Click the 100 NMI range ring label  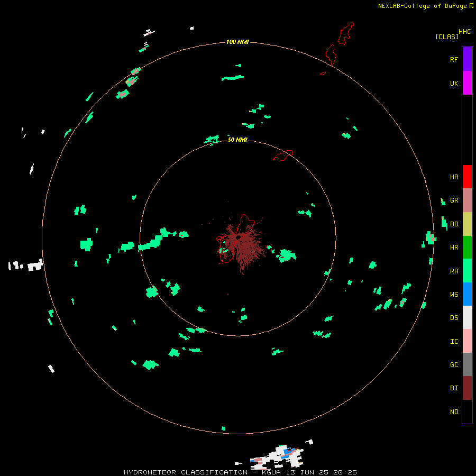(x=237, y=42)
